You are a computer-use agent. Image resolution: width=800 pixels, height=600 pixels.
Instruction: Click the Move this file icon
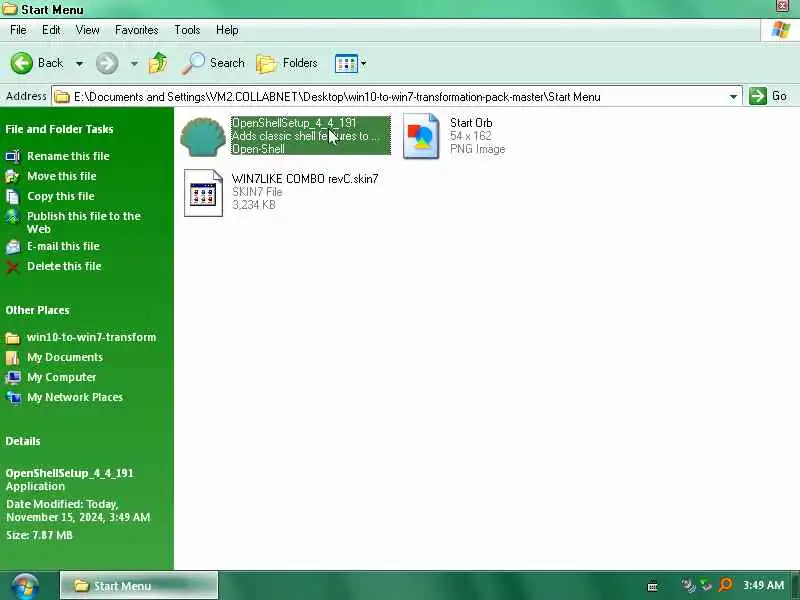click(13, 177)
